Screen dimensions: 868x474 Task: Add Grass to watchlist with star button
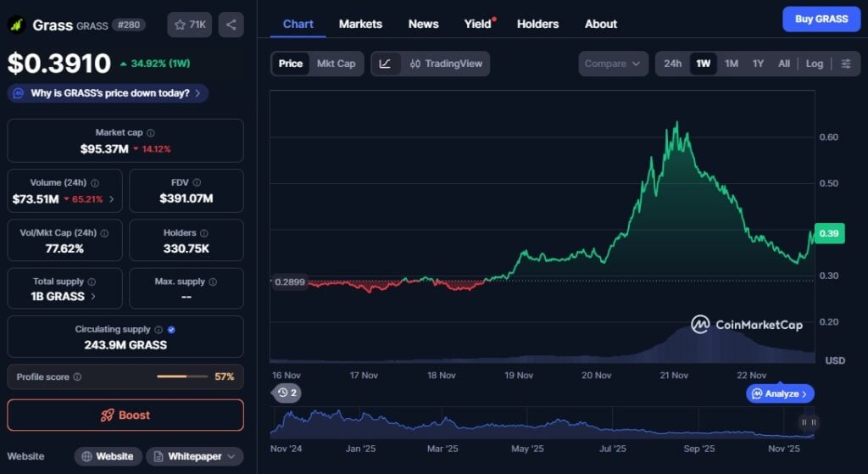[190, 25]
